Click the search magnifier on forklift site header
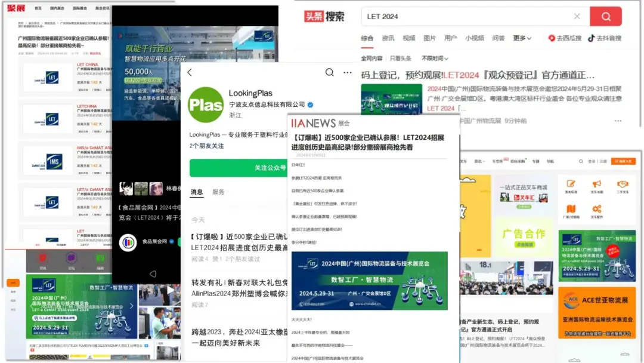 pos(581,161)
